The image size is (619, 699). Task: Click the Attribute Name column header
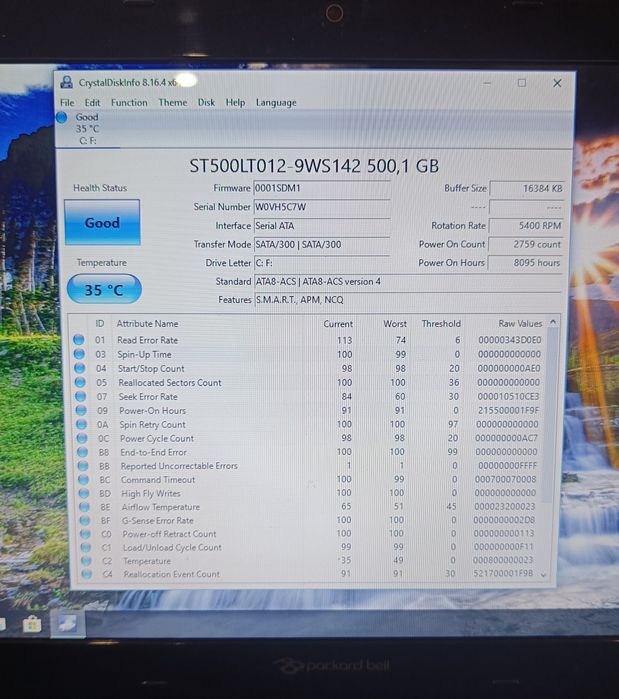[148, 324]
